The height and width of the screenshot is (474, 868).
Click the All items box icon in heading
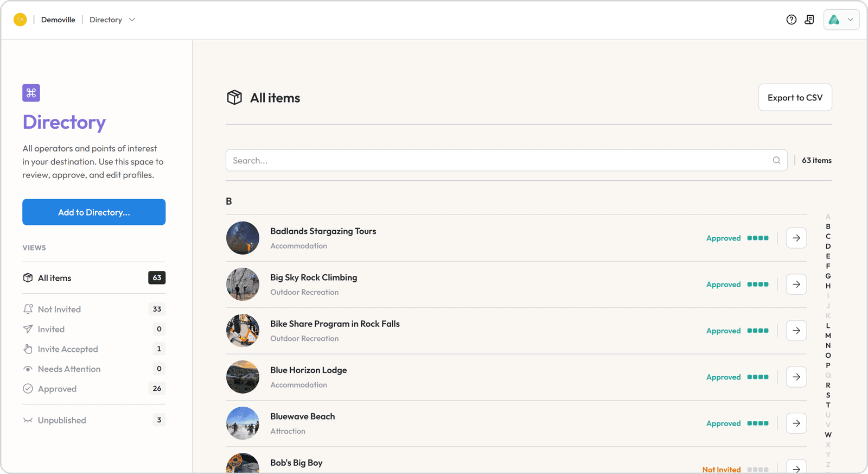tap(234, 98)
